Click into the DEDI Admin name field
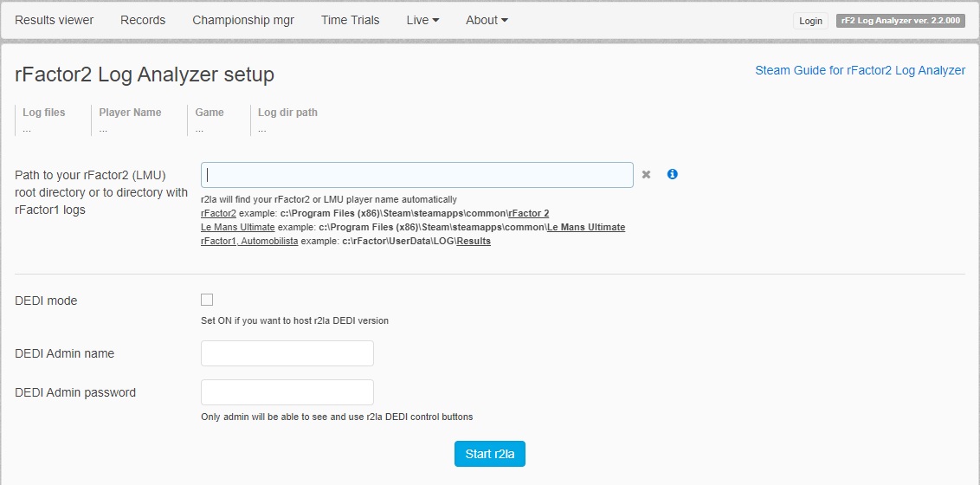 click(287, 353)
